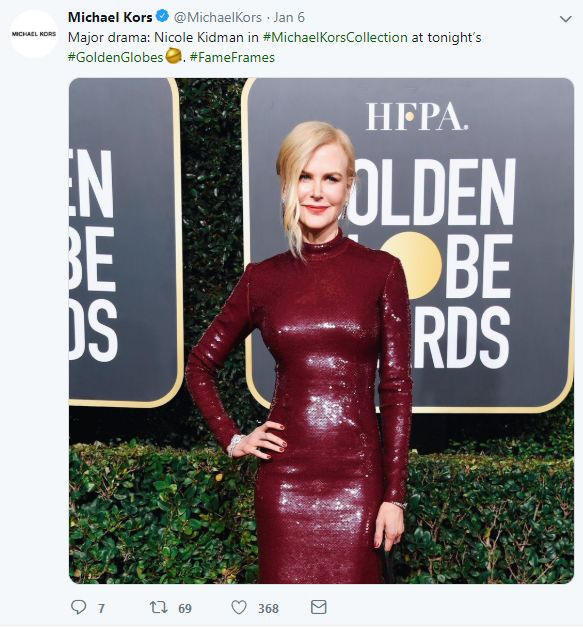Click the Golden Globes emoji icon
583x628 pixels.
(x=173, y=55)
